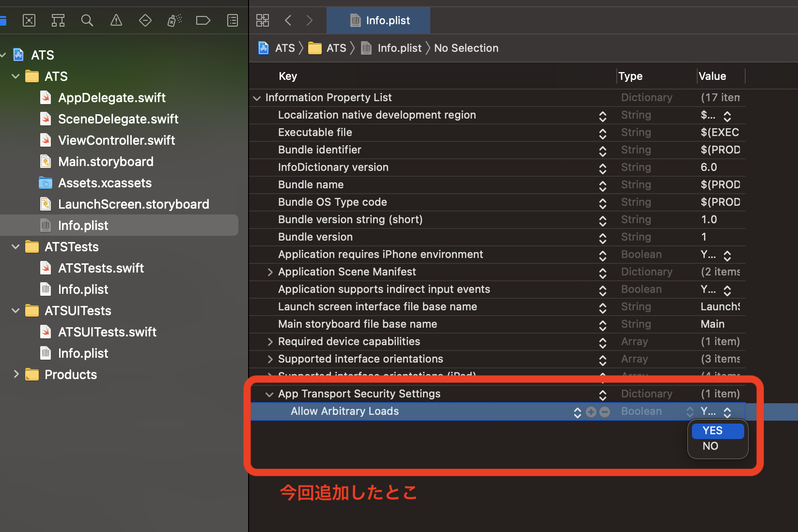The height and width of the screenshot is (532, 798).
Task: Click Info.plist in the jump bar
Action: click(391, 48)
